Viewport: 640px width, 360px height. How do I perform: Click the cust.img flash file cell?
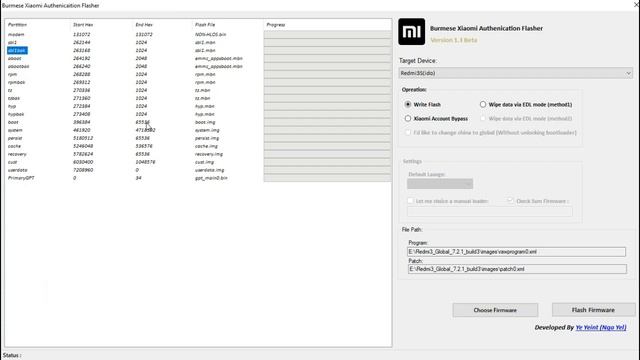tap(204, 162)
